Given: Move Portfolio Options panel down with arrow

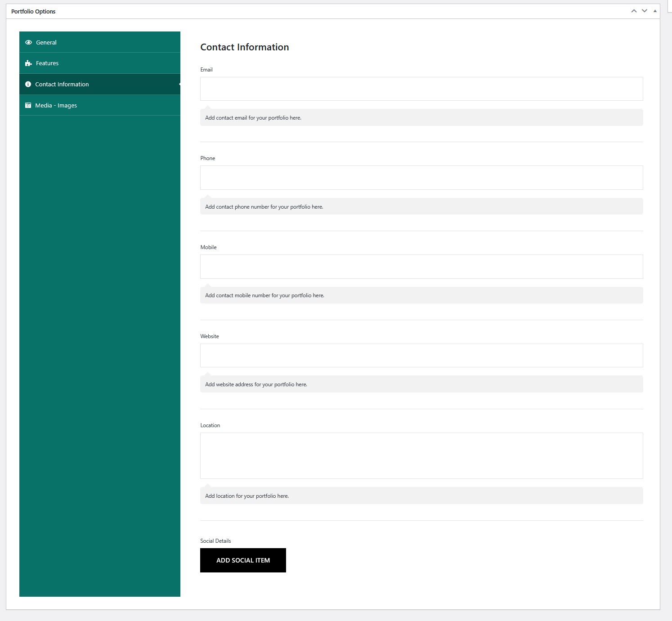Looking at the screenshot, I should point(645,11).
